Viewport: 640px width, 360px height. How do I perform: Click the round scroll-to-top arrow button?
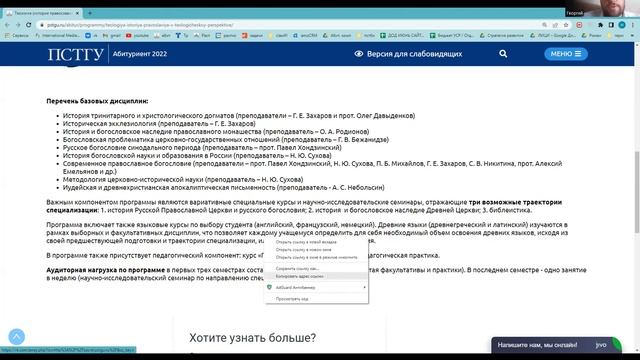coord(17,337)
